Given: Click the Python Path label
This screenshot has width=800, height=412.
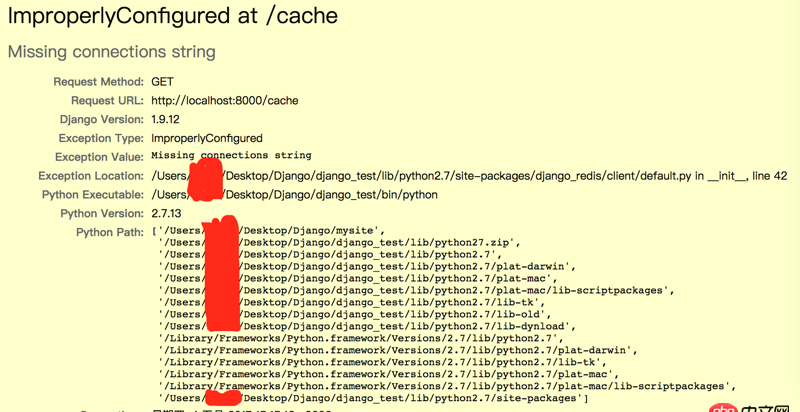Looking at the screenshot, I should tap(110, 232).
